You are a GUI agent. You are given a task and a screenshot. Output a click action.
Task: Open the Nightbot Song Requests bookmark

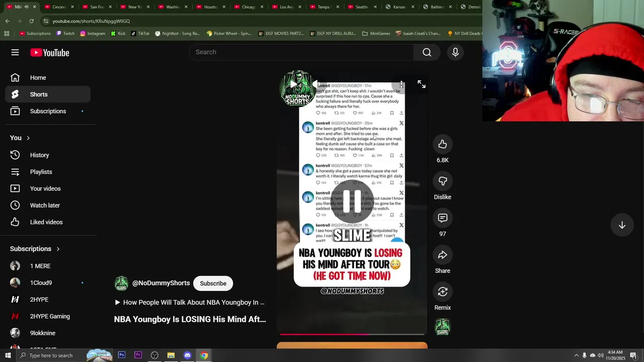pos(177,33)
